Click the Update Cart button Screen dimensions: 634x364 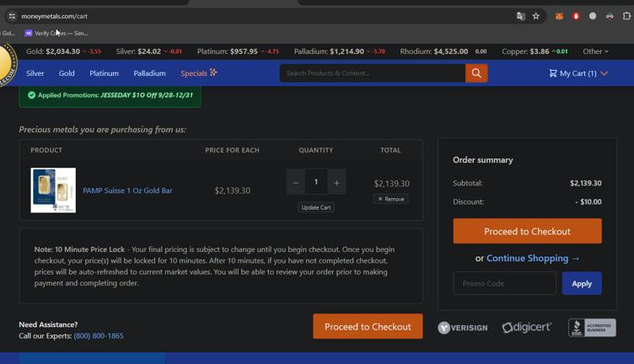pos(316,207)
